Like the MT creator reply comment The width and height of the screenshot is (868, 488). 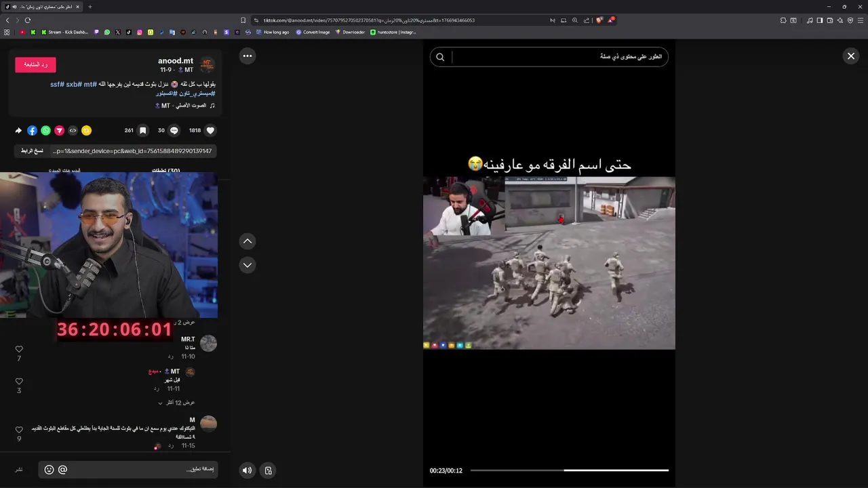[19, 382]
